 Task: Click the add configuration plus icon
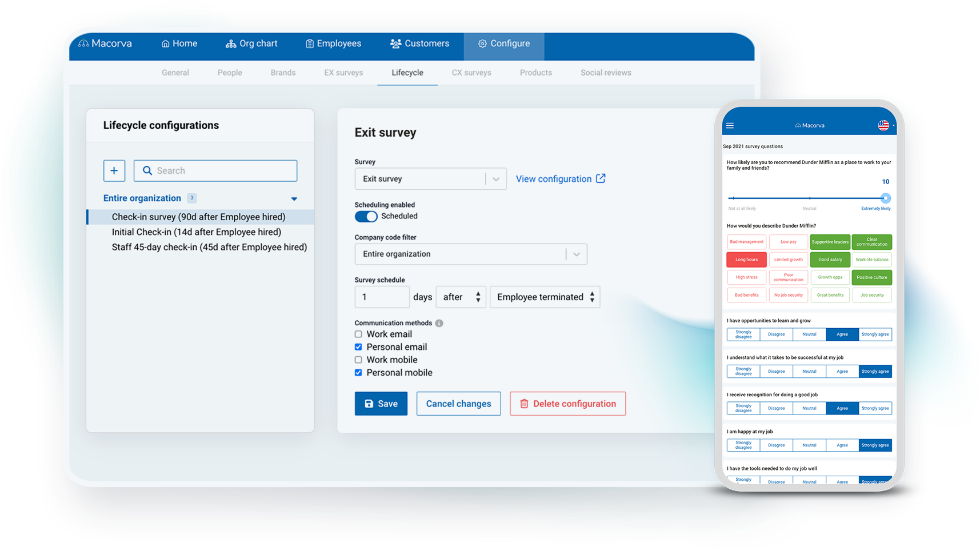(114, 170)
